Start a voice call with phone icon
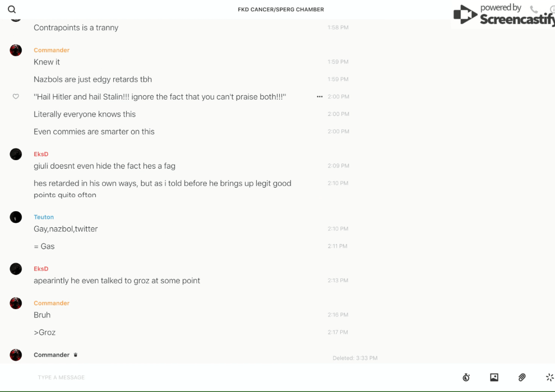 (x=534, y=10)
